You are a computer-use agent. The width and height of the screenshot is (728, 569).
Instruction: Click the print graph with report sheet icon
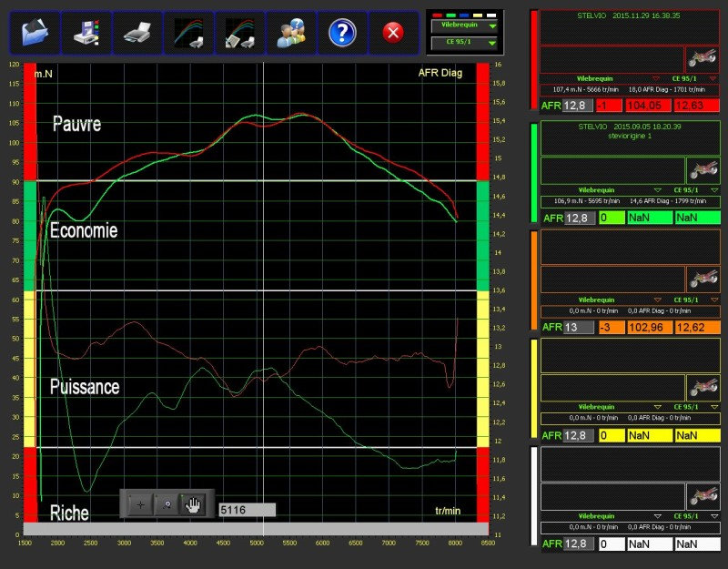click(239, 33)
